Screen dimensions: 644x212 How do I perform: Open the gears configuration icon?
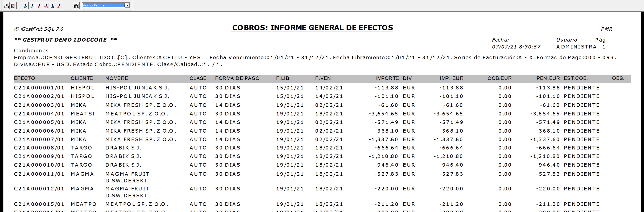pos(76,6)
